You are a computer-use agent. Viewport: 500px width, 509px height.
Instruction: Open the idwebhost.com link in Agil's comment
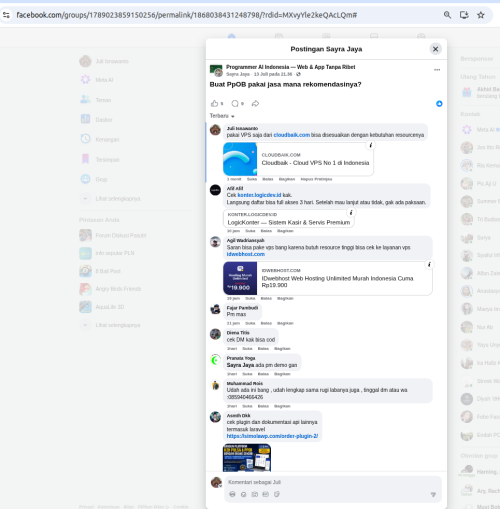[246, 254]
